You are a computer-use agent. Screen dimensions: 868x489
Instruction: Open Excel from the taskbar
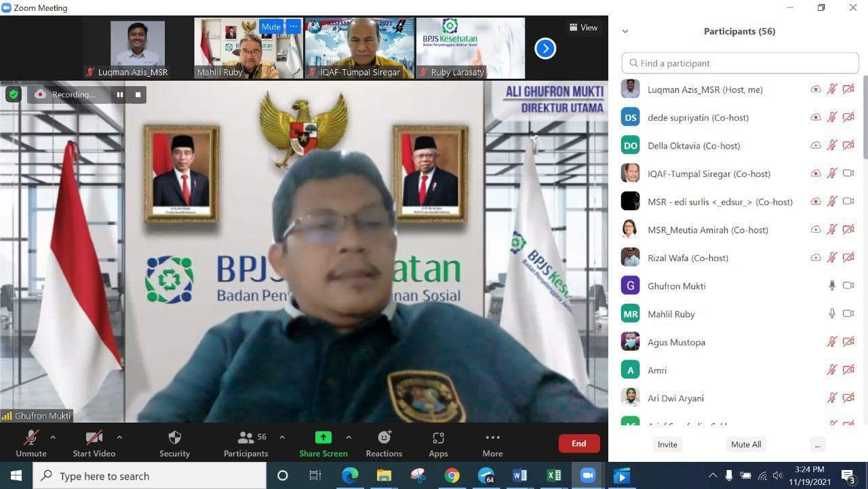pyautogui.click(x=554, y=476)
